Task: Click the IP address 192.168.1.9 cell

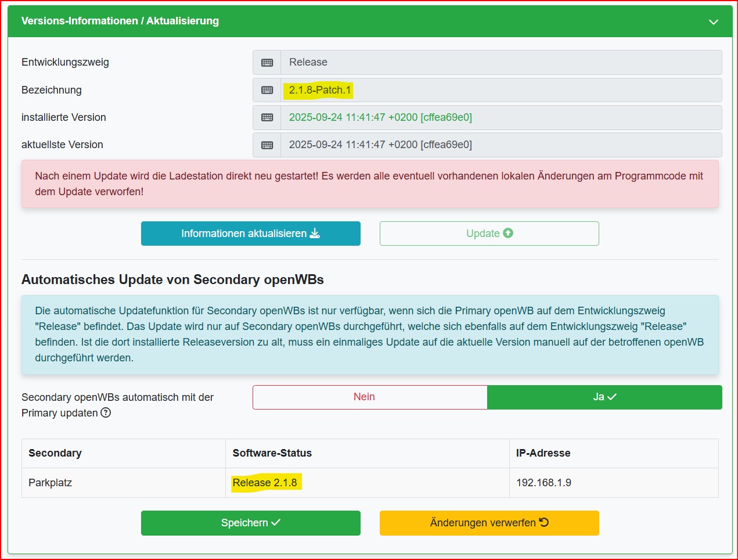Action: 614,483
